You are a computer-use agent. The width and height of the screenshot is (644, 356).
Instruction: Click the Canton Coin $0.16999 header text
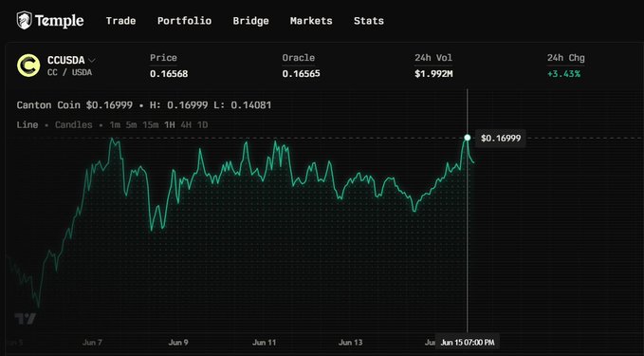(x=75, y=104)
